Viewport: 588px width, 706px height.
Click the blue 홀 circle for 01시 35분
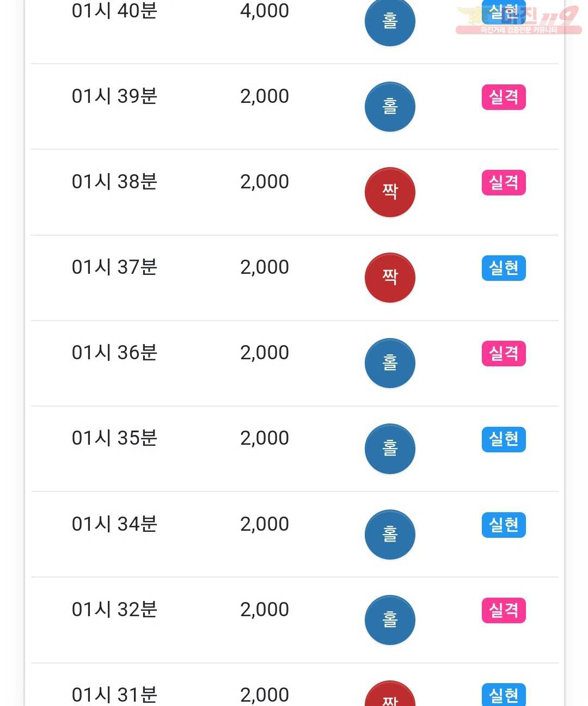pos(390,449)
